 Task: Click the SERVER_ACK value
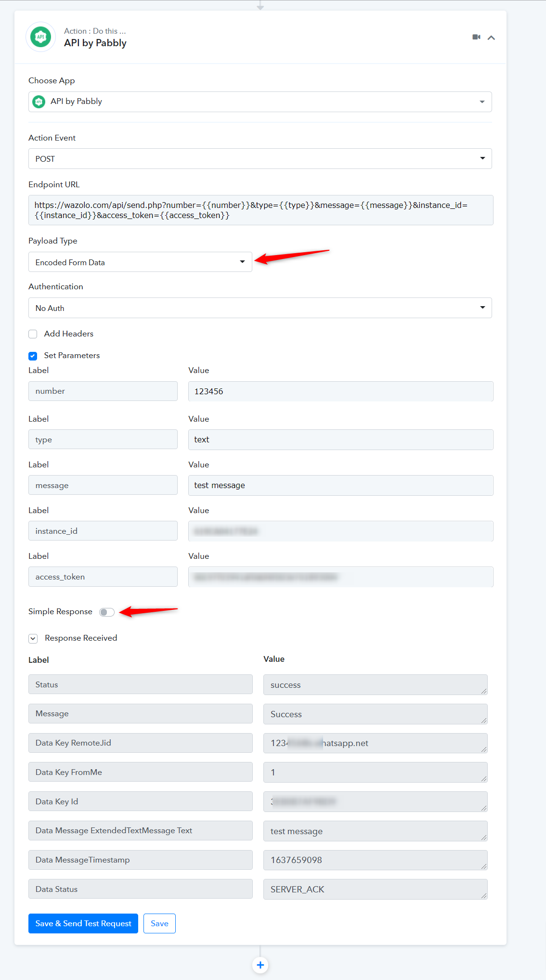(376, 889)
